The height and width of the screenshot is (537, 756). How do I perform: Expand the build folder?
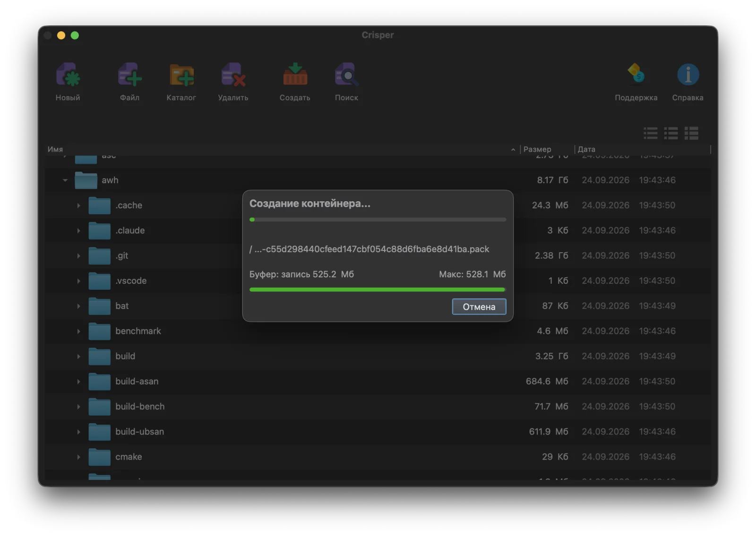click(x=78, y=356)
